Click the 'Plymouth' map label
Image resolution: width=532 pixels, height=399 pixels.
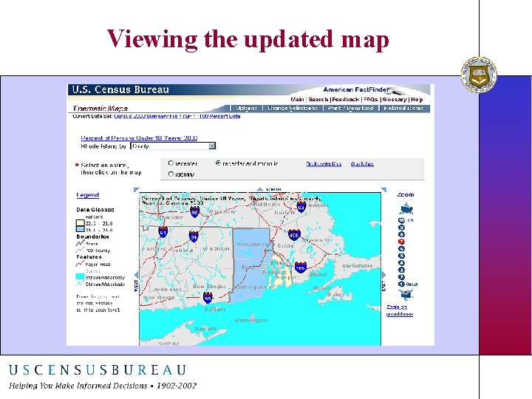[318, 240]
